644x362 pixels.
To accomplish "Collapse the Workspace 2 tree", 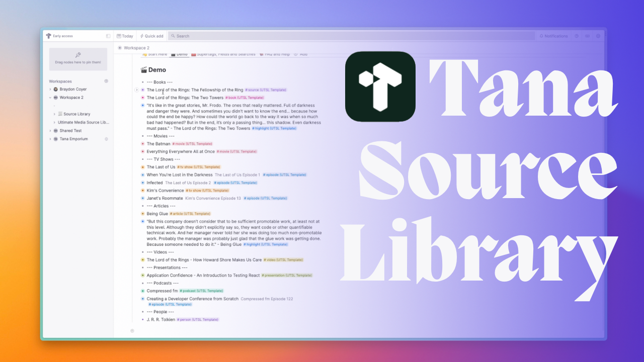I will pos(50,98).
